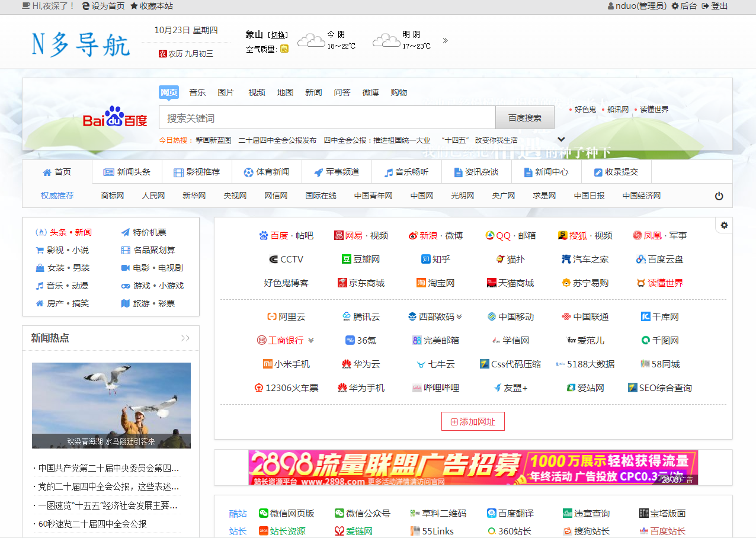This screenshot has width=756, height=538.
Task: Expand the hot search list chevron
Action: 562,139
